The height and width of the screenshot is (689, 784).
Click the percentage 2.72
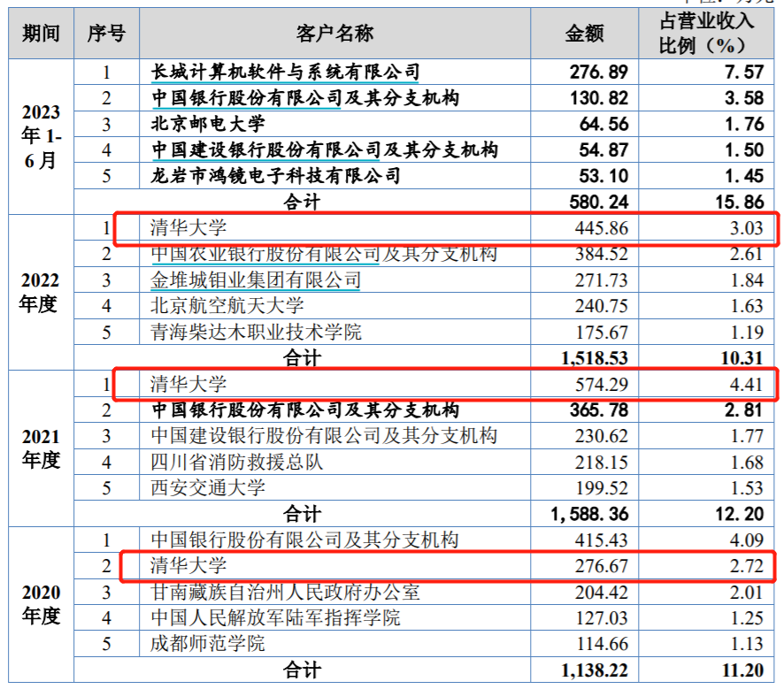coord(746,566)
